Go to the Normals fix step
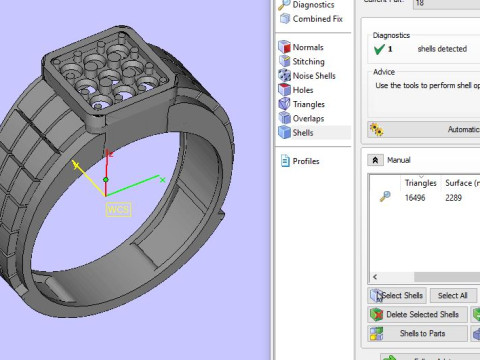Screen dimensions: 480x360 [308, 47]
